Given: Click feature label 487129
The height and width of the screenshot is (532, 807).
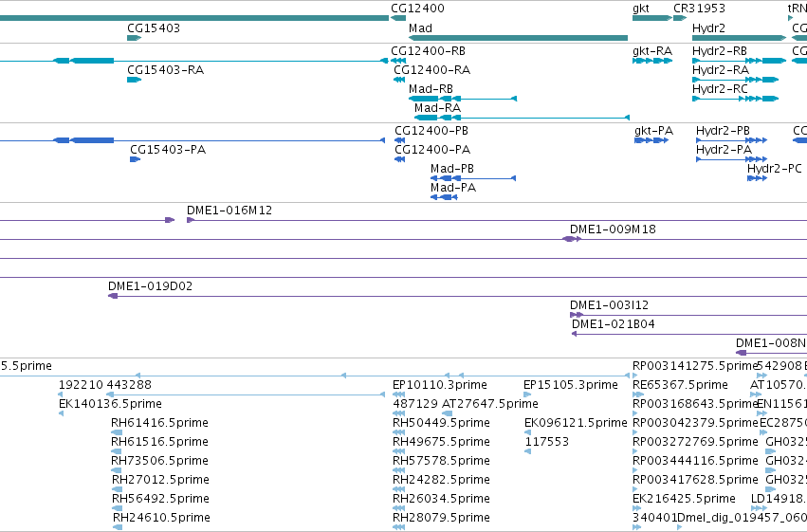Looking at the screenshot, I should pyautogui.click(x=414, y=404).
